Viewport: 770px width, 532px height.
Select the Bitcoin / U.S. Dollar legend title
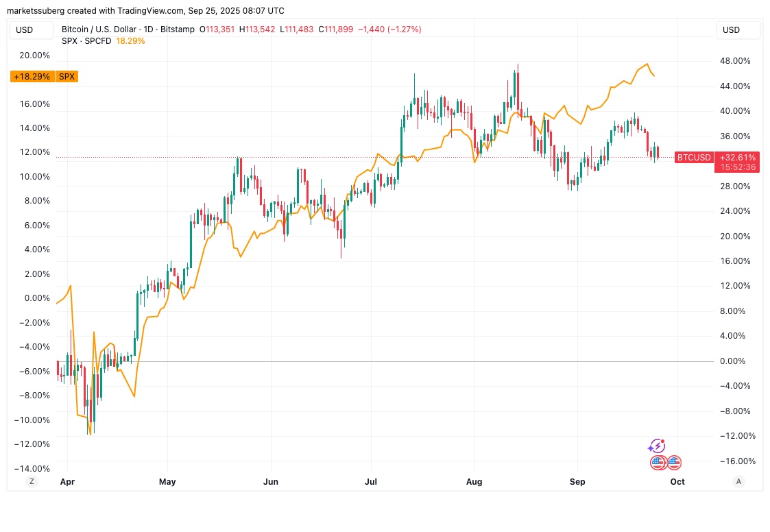[x=99, y=29]
